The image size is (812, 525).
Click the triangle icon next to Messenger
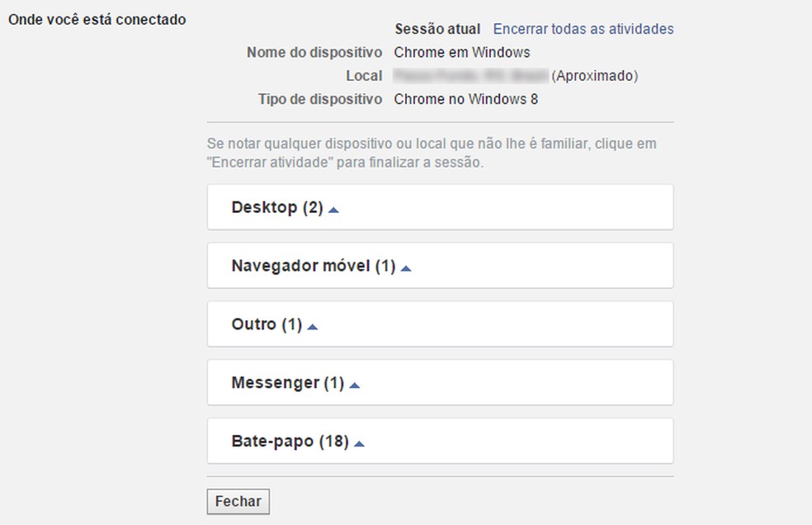pyautogui.click(x=355, y=385)
